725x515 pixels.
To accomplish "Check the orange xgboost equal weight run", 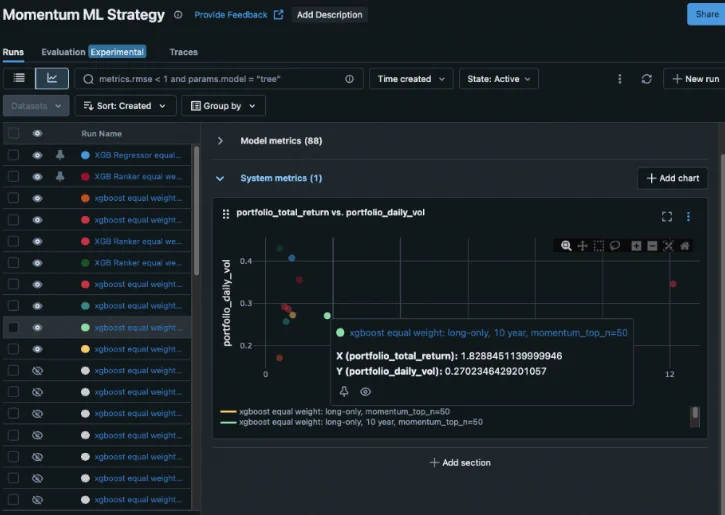I will pyautogui.click(x=13, y=198).
